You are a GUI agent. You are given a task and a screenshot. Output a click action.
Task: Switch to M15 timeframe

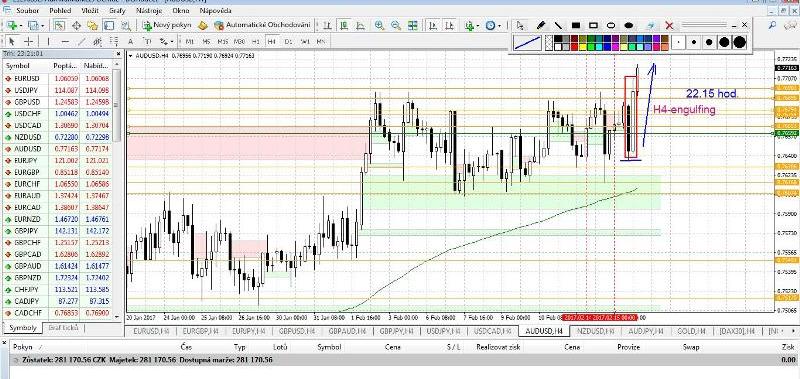[x=222, y=41]
